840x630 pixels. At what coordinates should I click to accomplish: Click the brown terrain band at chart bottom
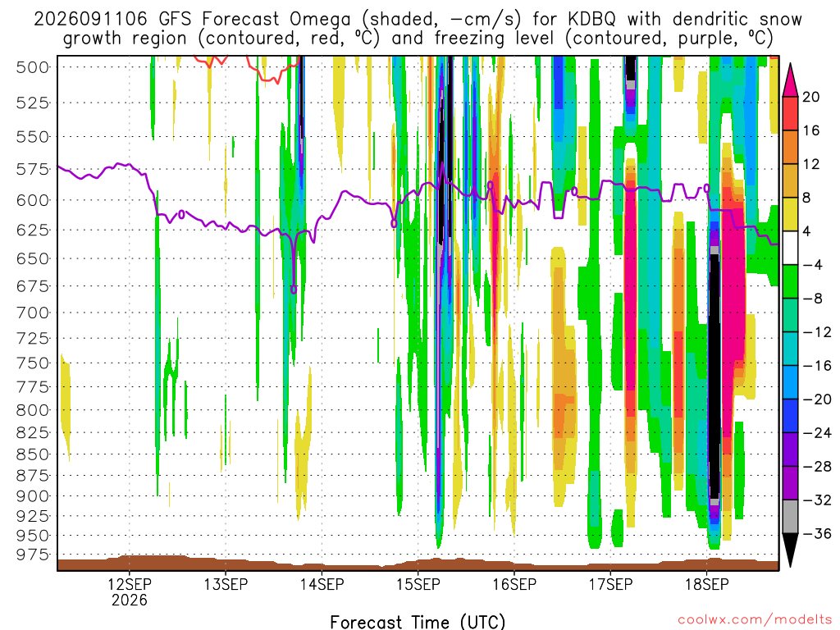418,564
